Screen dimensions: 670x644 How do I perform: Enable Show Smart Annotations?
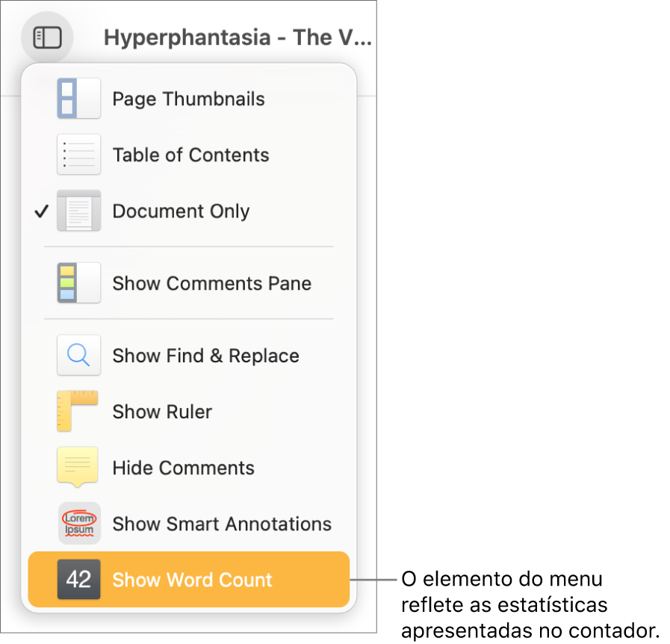[x=222, y=524]
